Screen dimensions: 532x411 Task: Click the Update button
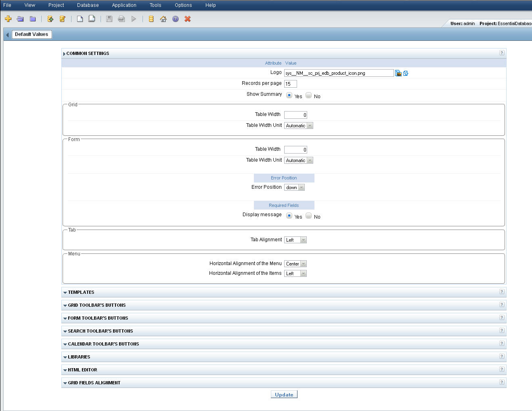(x=284, y=394)
